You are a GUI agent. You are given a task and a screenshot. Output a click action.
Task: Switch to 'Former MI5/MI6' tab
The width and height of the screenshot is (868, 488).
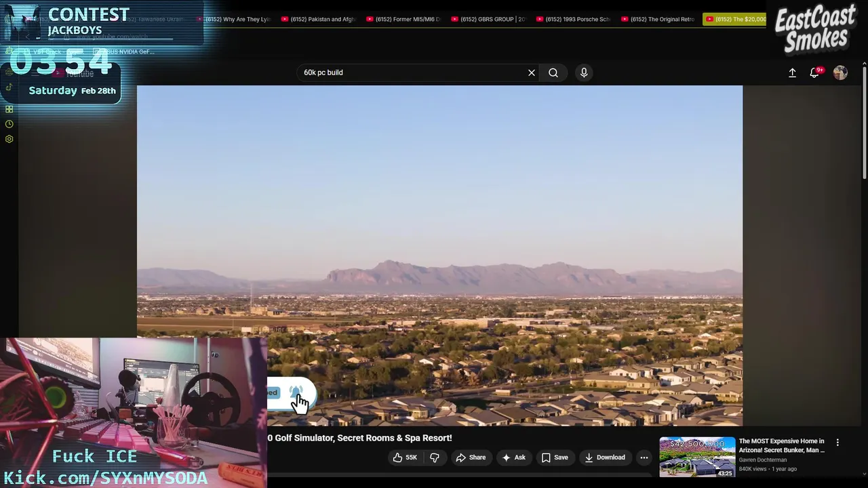403,19
